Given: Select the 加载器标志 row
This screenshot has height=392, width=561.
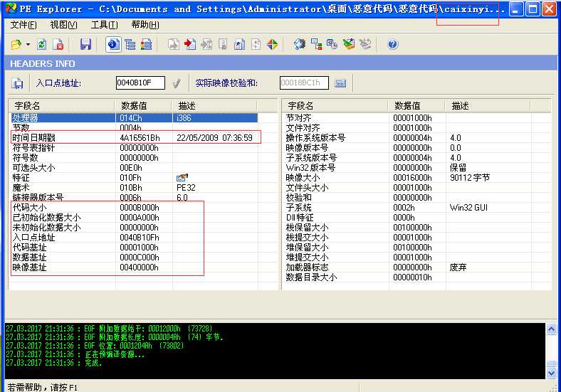Looking at the screenshot, I should [x=408, y=267].
